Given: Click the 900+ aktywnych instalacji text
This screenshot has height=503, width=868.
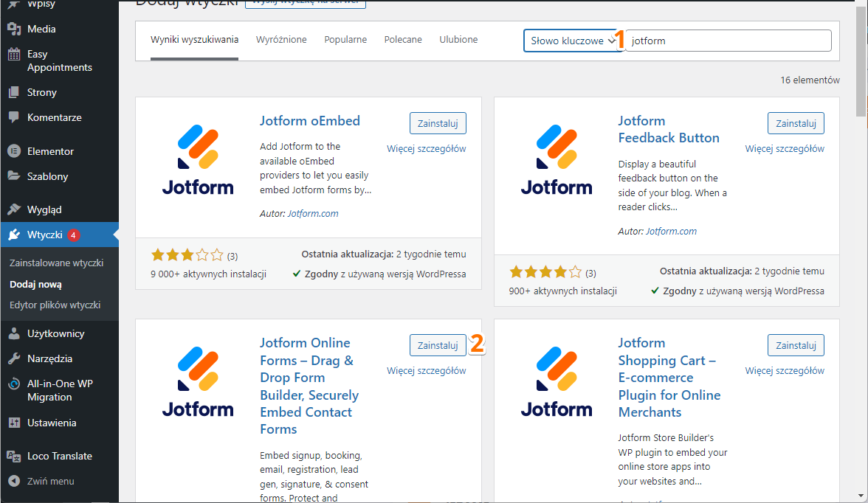Looking at the screenshot, I should pos(563,291).
